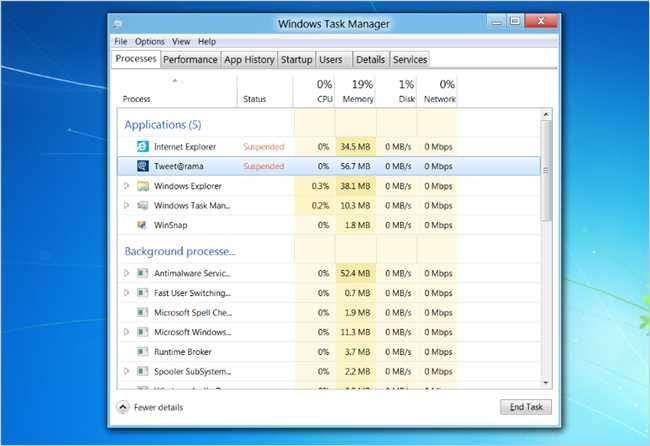Click the Fewer details link
650x446 pixels.
point(158,407)
